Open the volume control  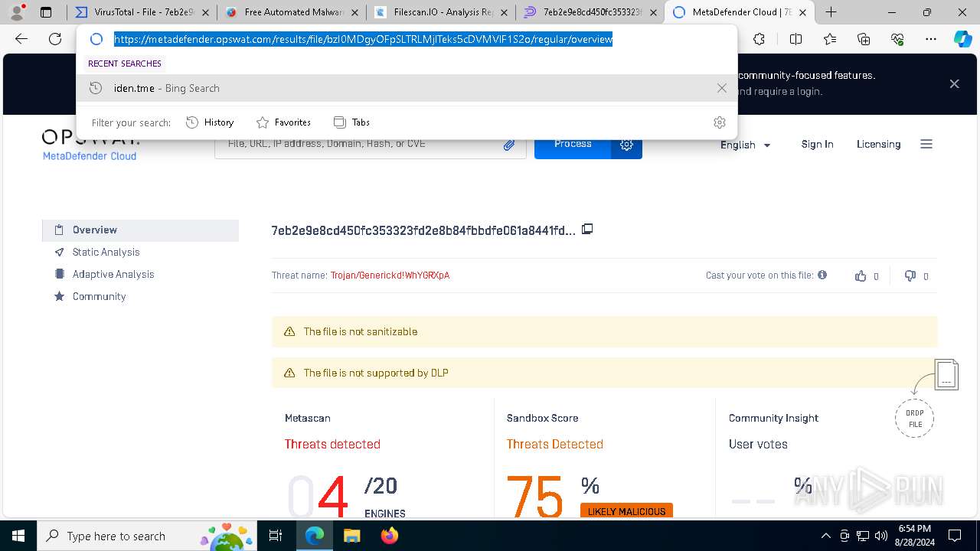click(881, 536)
